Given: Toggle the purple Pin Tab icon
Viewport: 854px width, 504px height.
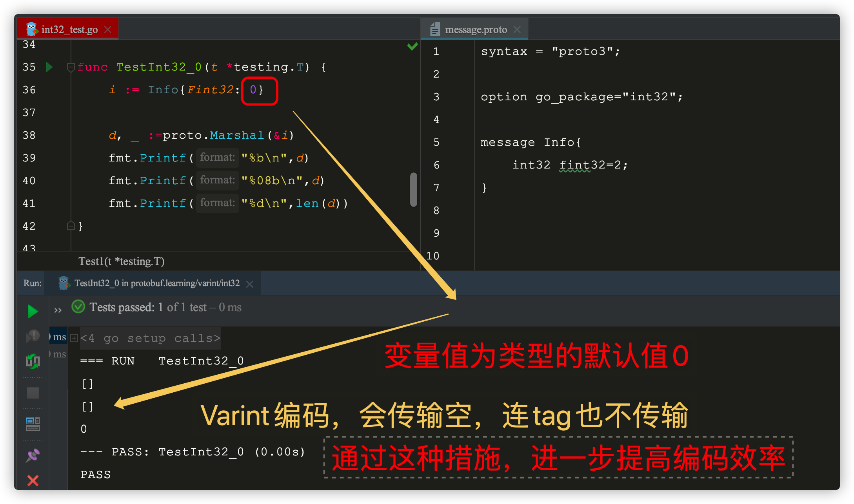Looking at the screenshot, I should [x=33, y=455].
